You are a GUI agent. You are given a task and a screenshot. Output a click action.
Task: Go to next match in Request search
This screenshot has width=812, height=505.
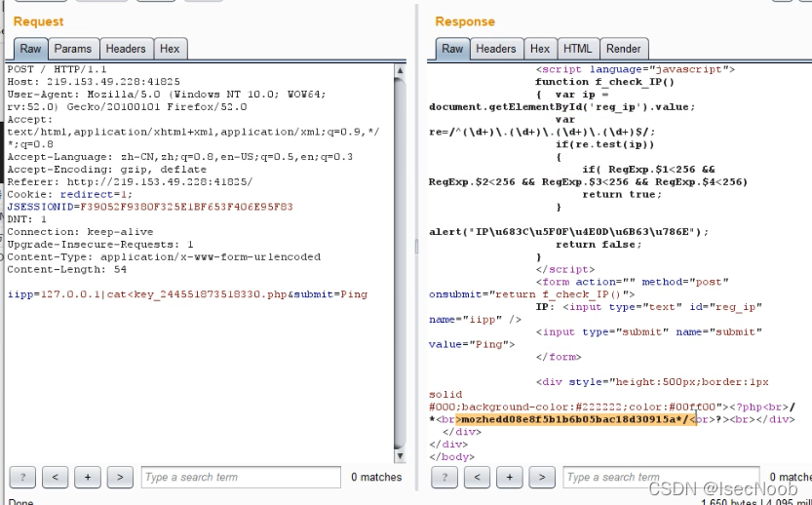(120, 477)
